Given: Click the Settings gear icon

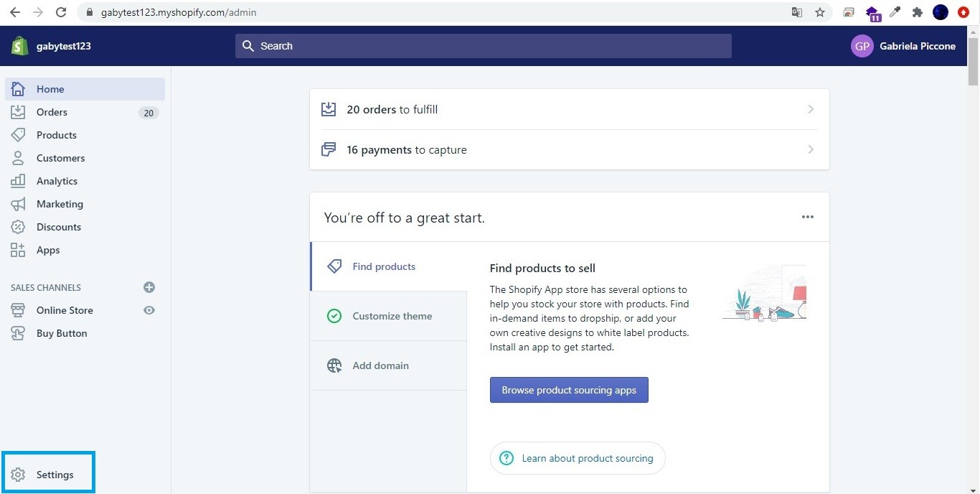Looking at the screenshot, I should pos(18,475).
